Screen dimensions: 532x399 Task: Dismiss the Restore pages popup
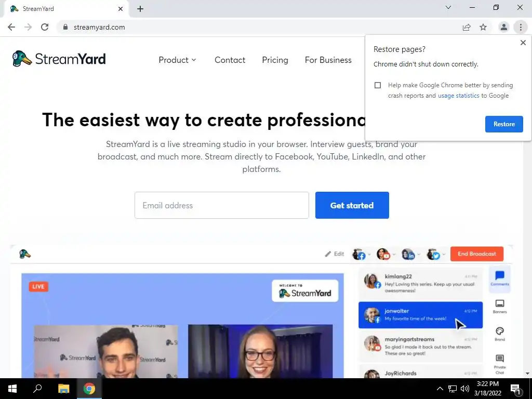click(x=523, y=43)
